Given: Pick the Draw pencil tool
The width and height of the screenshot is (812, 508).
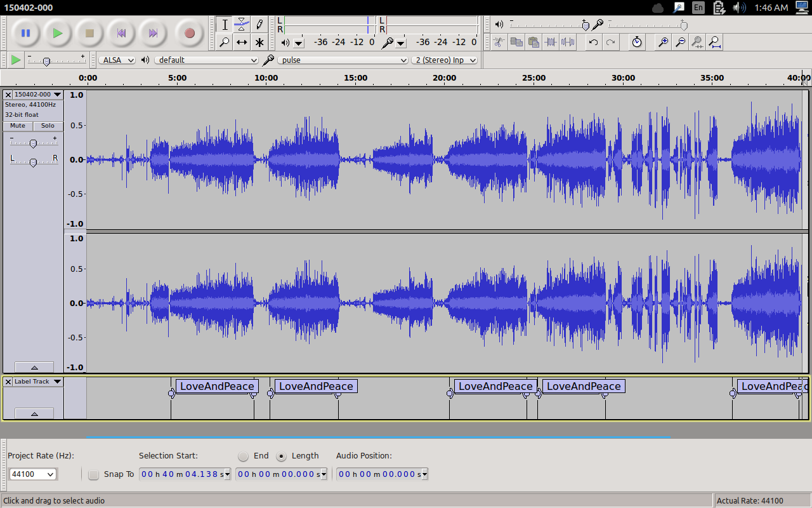Looking at the screenshot, I should tap(259, 25).
